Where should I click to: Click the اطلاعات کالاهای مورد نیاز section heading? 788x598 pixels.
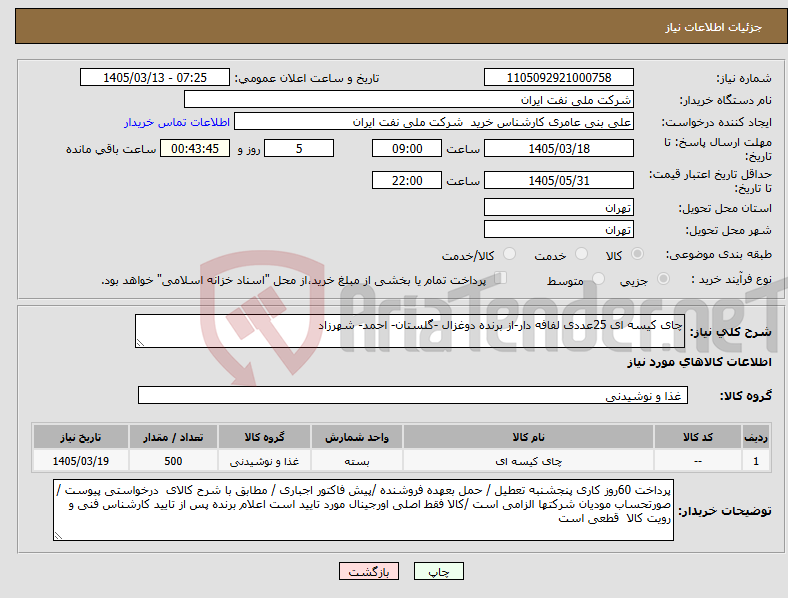coord(699,362)
